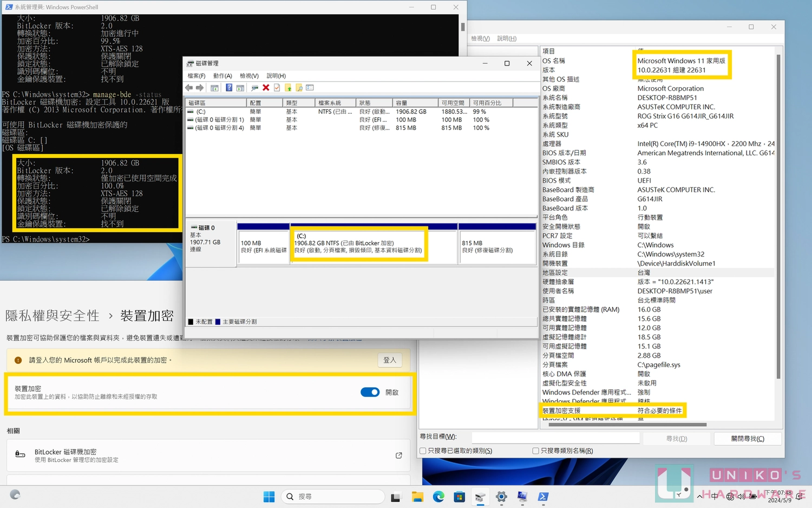
Task: Click the 關閉尋找(C) button
Action: click(748, 439)
